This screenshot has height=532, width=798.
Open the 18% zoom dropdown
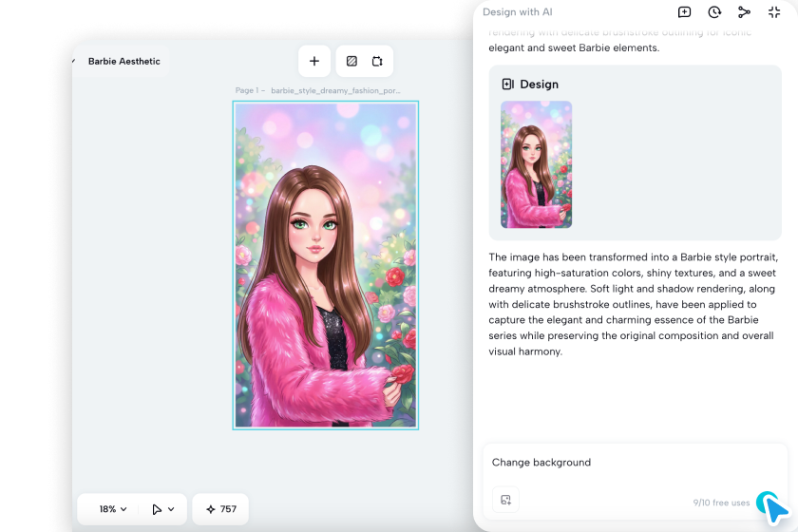pos(113,509)
